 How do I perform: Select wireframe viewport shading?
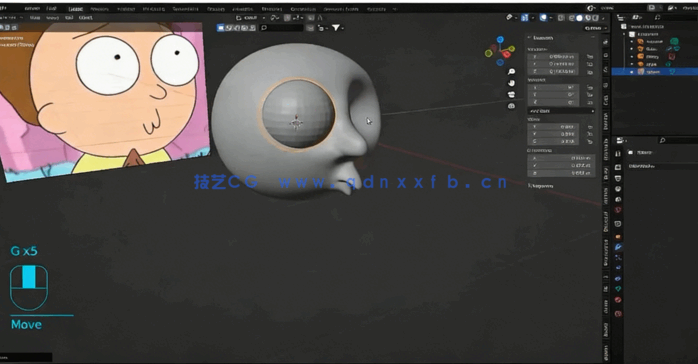572,18
